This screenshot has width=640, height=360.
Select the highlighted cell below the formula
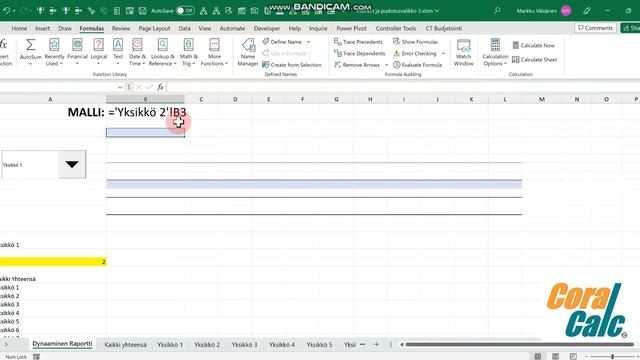pyautogui.click(x=145, y=133)
